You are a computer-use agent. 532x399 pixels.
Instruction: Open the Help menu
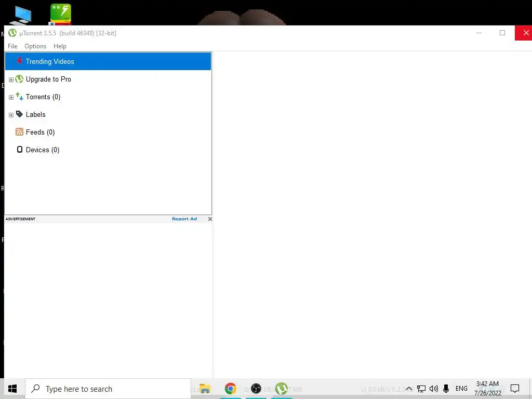point(60,46)
